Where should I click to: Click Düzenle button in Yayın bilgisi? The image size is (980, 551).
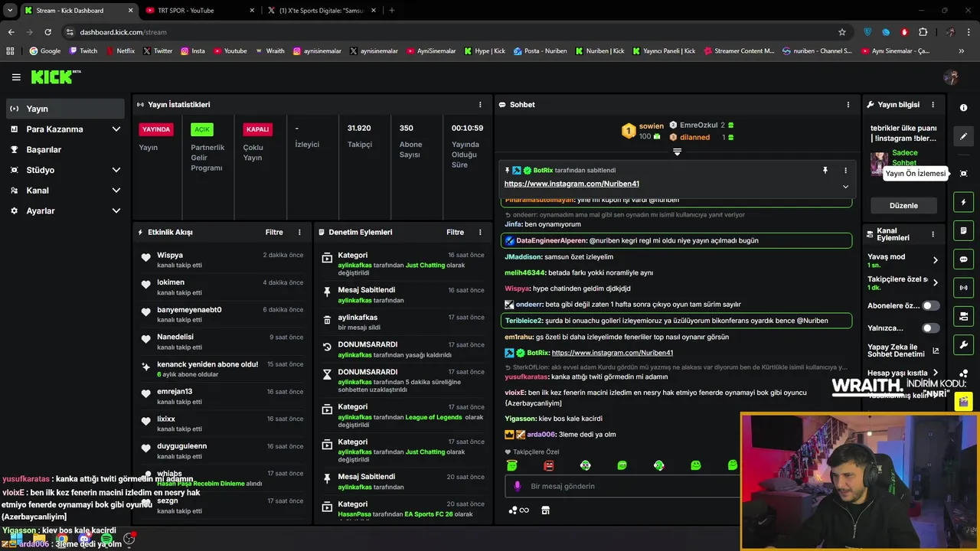(x=903, y=206)
